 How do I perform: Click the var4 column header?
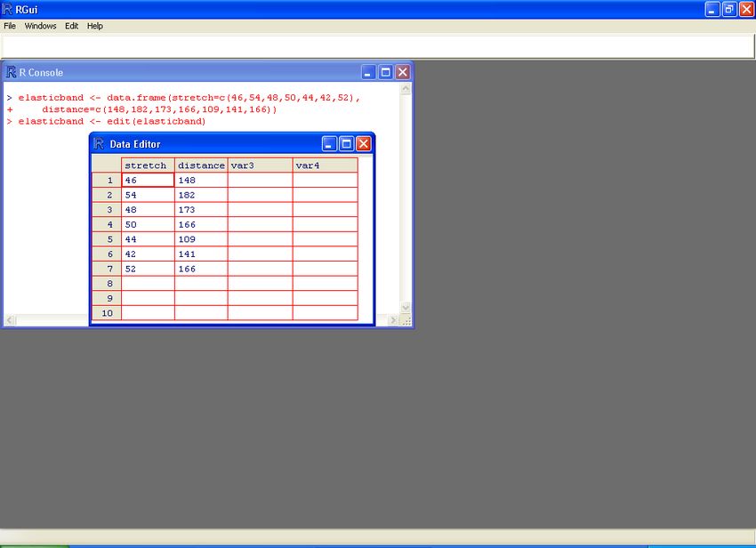pyautogui.click(x=325, y=165)
